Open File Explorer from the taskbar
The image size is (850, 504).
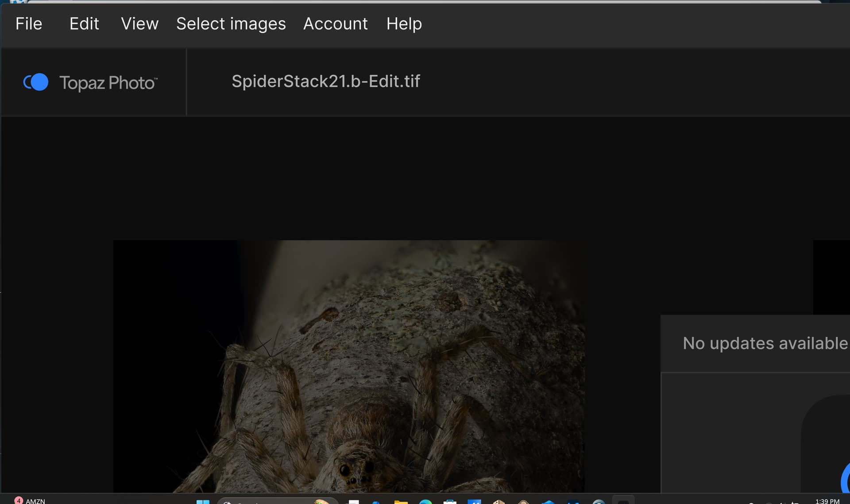pos(401,501)
